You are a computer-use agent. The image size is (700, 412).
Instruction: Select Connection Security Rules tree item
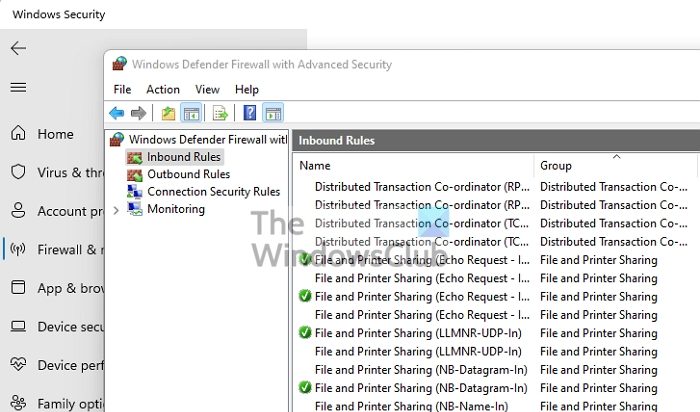point(213,192)
